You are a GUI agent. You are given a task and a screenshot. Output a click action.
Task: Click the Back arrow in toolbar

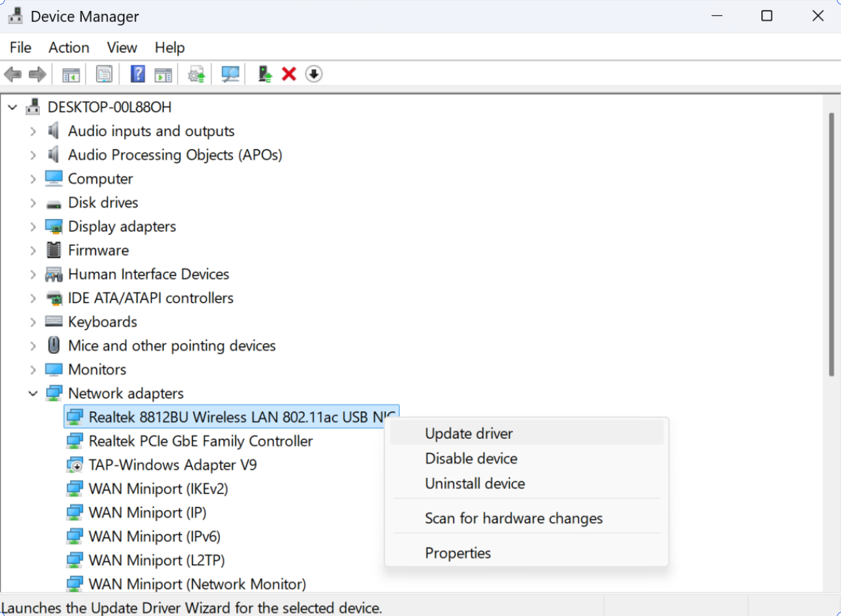12,74
